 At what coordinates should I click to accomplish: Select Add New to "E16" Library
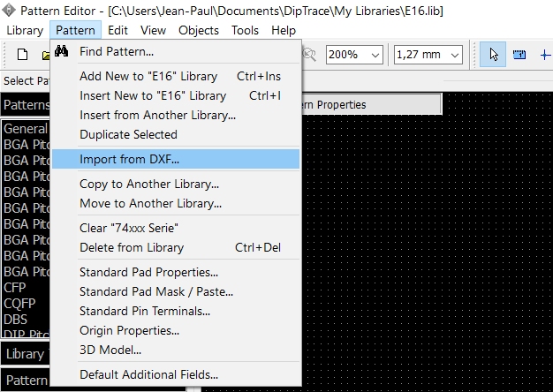point(176,77)
